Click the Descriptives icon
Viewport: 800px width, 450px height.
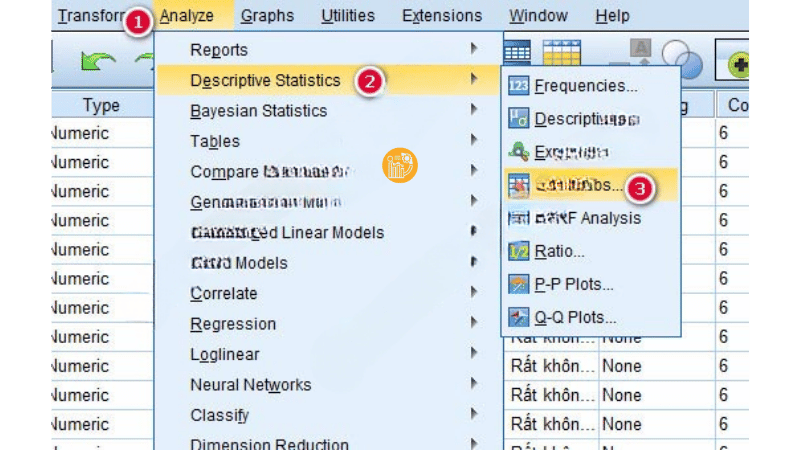point(518,119)
